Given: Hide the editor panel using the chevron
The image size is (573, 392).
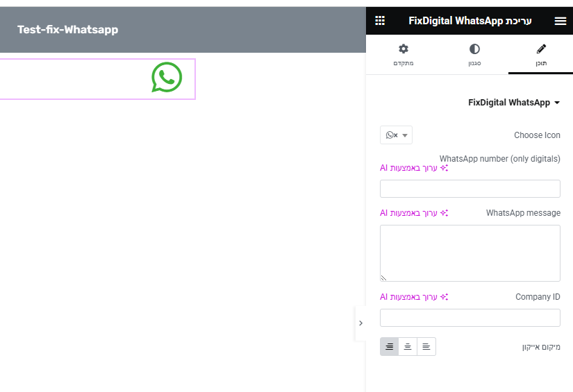Looking at the screenshot, I should [360, 323].
